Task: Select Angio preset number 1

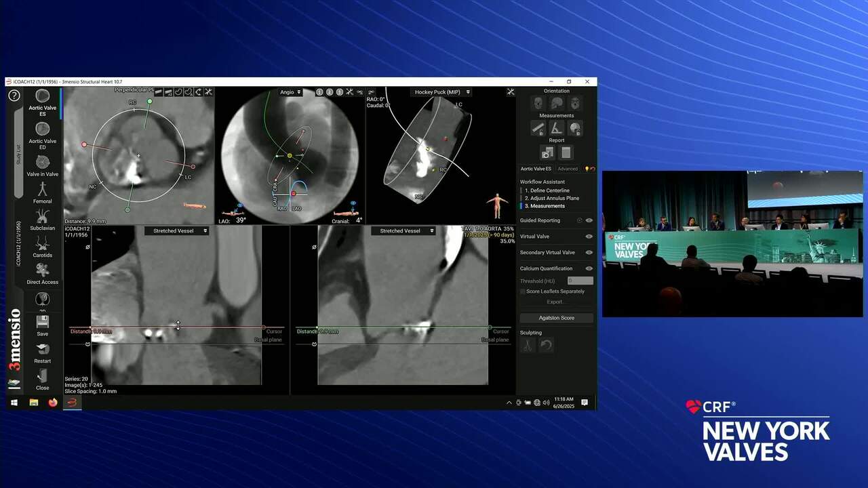Action: click(x=319, y=92)
